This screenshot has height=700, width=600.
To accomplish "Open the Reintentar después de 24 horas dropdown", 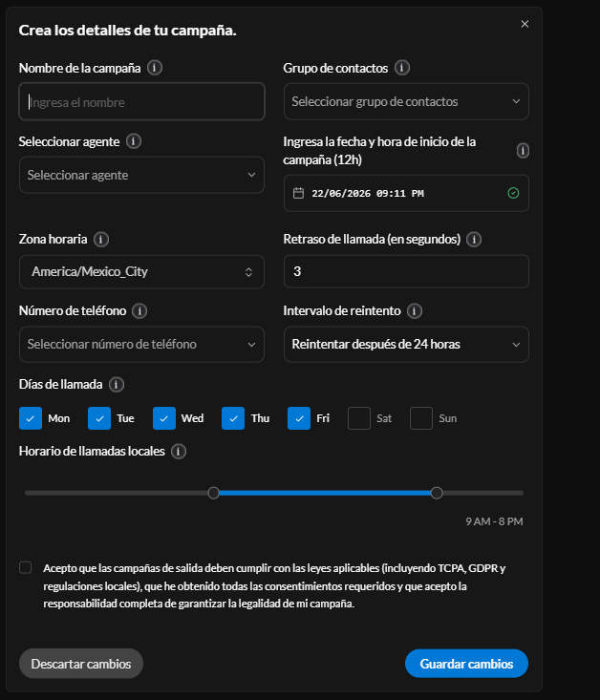I will [406, 344].
